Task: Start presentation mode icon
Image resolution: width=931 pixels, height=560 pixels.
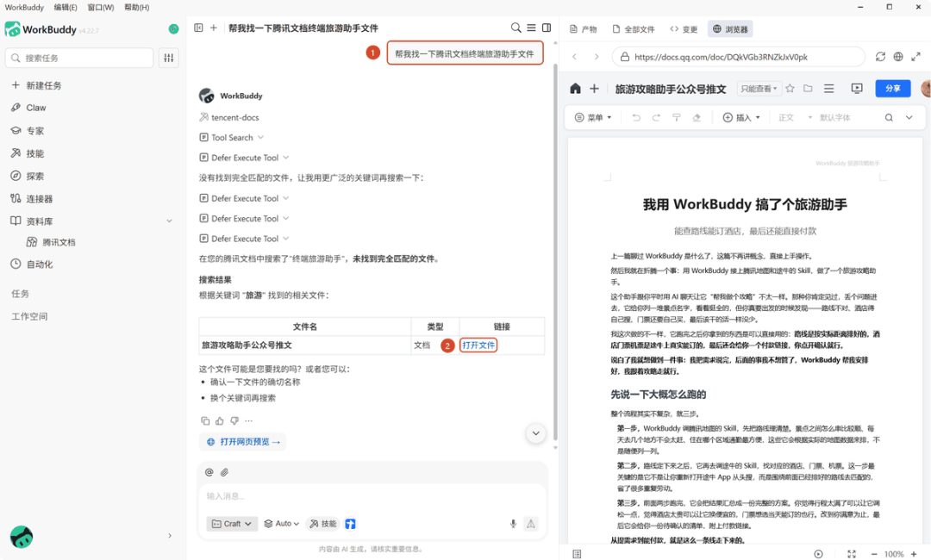Action: 857,89
